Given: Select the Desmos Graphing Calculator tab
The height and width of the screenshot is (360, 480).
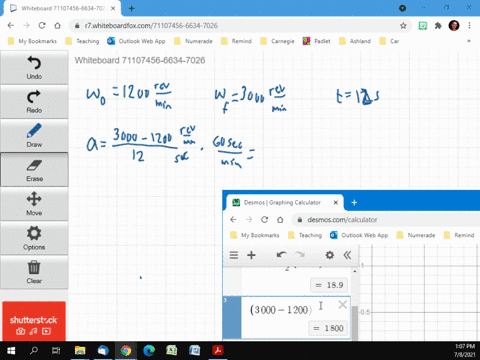Looking at the screenshot, I should [x=284, y=202].
